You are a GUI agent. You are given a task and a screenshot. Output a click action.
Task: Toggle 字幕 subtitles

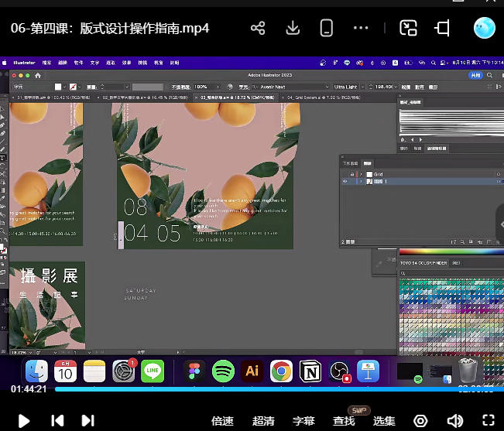coord(303,421)
